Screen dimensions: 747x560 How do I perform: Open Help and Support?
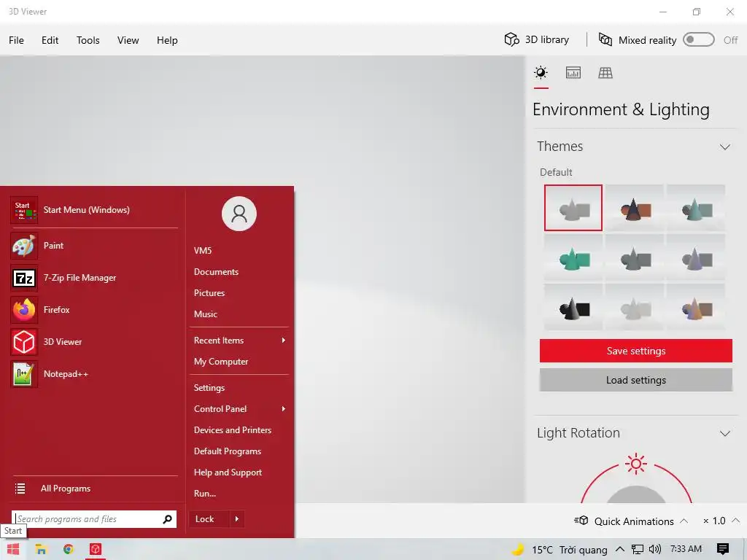[x=228, y=472]
